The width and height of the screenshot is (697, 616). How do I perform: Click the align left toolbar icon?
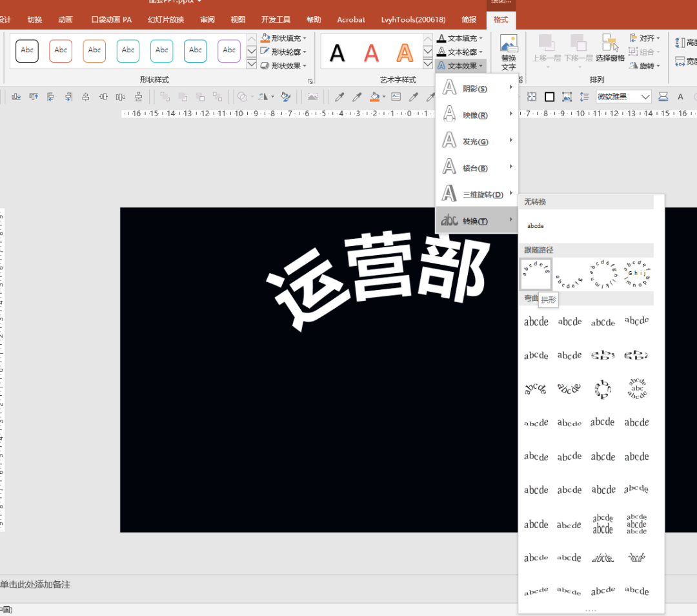[x=51, y=96]
